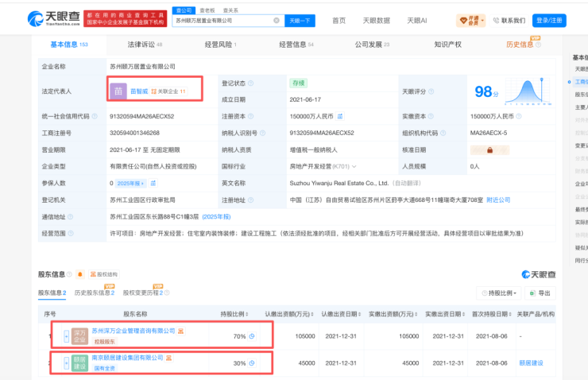
Task: Click chart icon in 参保人数 row
Action: (153, 183)
